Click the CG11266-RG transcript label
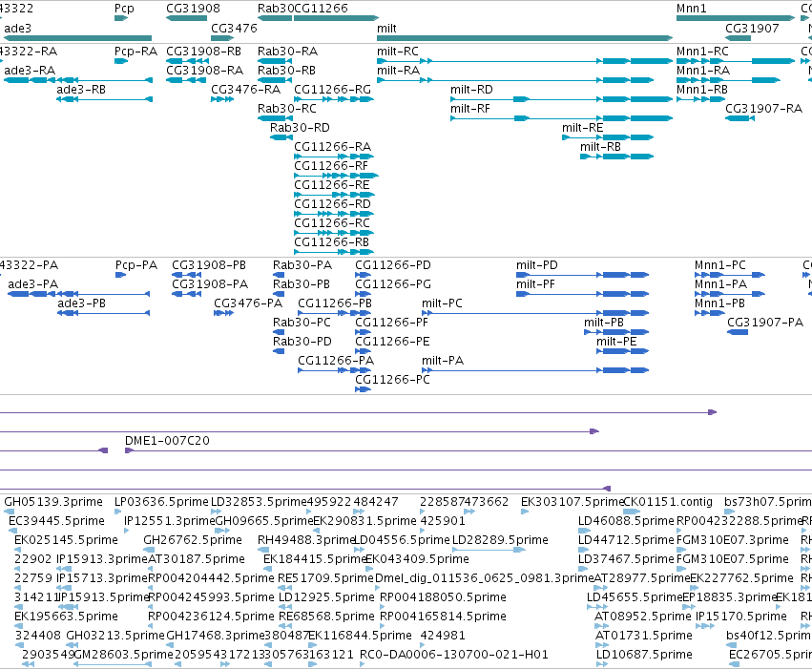Image resolution: width=812 pixels, height=669 pixels. point(332,90)
